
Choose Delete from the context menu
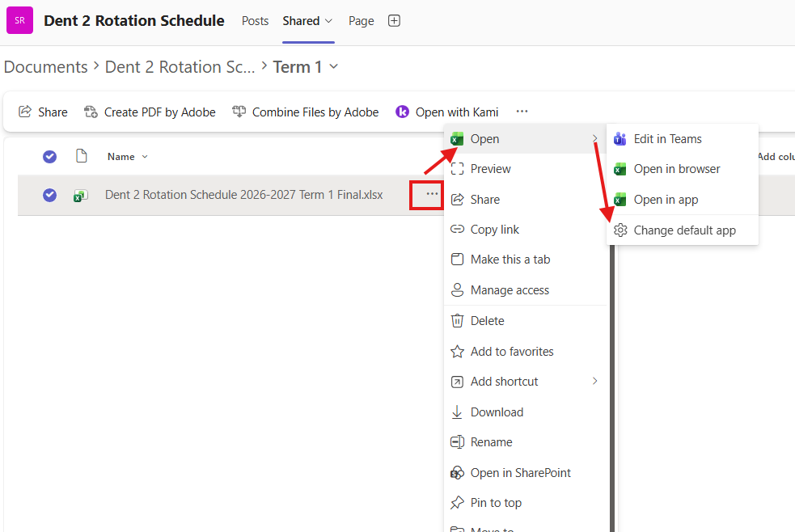pyautogui.click(x=525, y=321)
